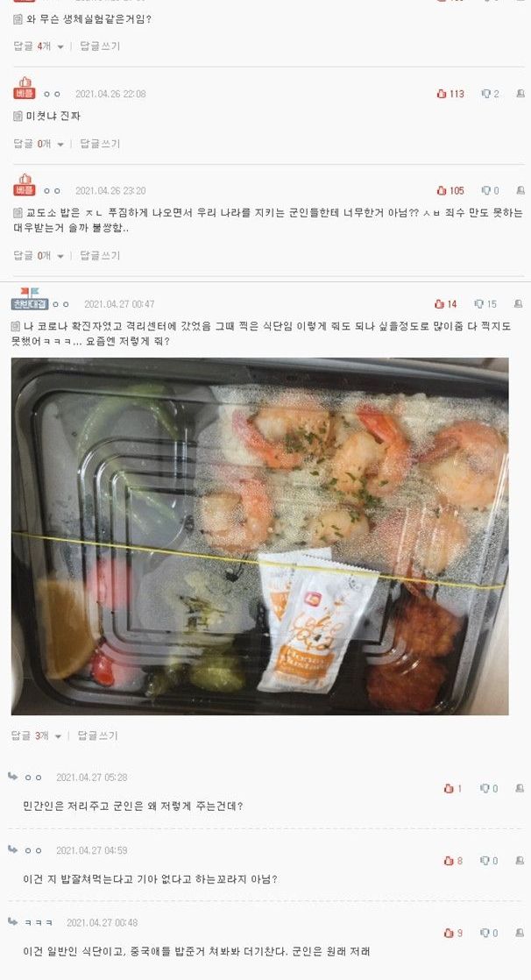Screen dimensions: 531x980
Task: Expand 답글 0개 under the 22:08 comment
Action: click(38, 144)
